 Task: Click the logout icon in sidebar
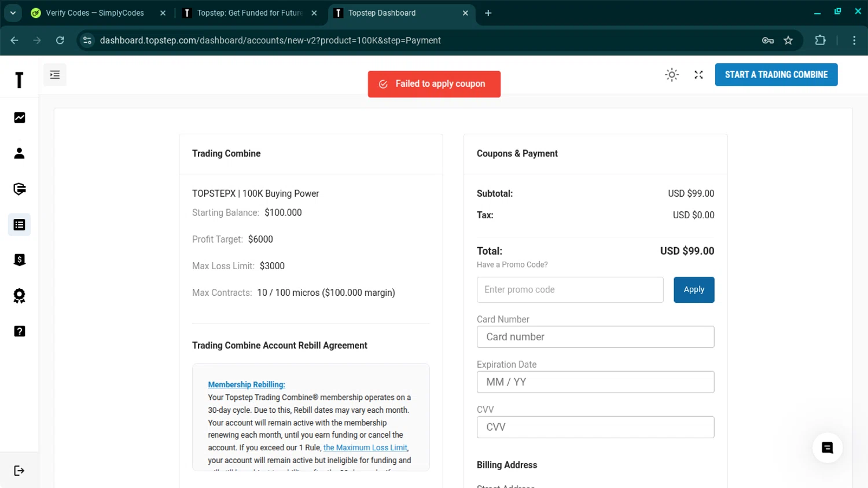[19, 471]
